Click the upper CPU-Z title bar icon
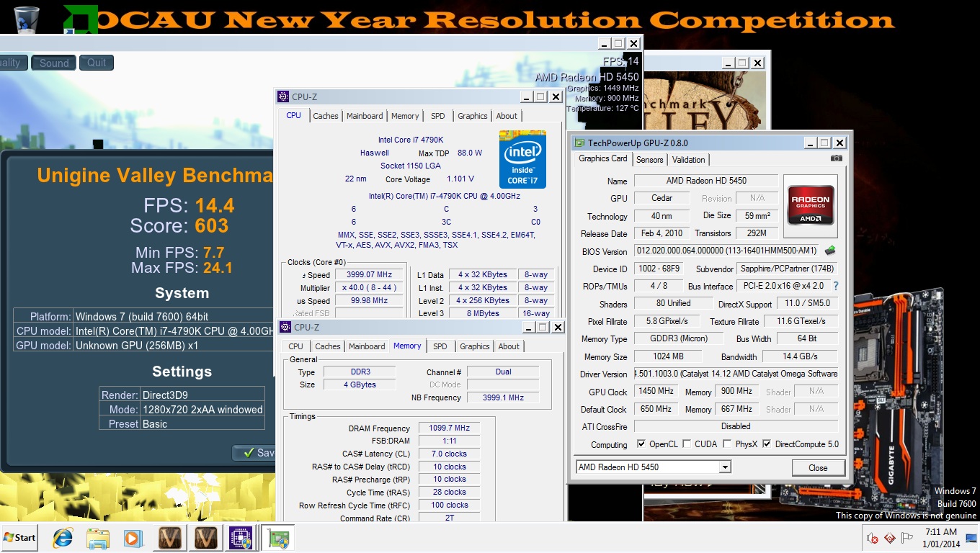 click(x=283, y=96)
